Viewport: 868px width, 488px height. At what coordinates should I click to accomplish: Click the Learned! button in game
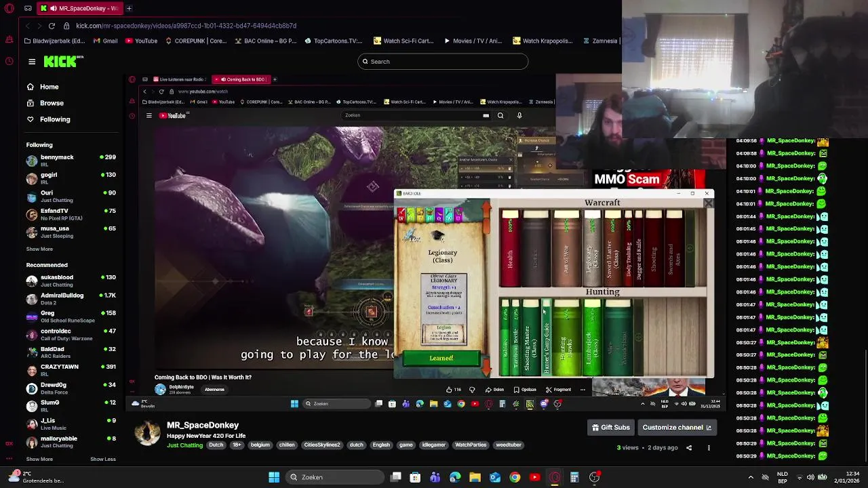[x=441, y=358]
